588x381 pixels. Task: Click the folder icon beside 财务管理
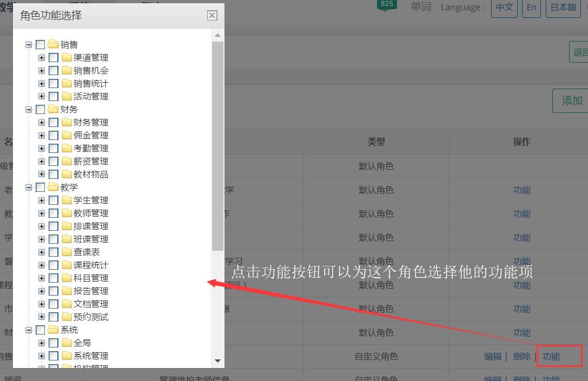click(x=67, y=122)
